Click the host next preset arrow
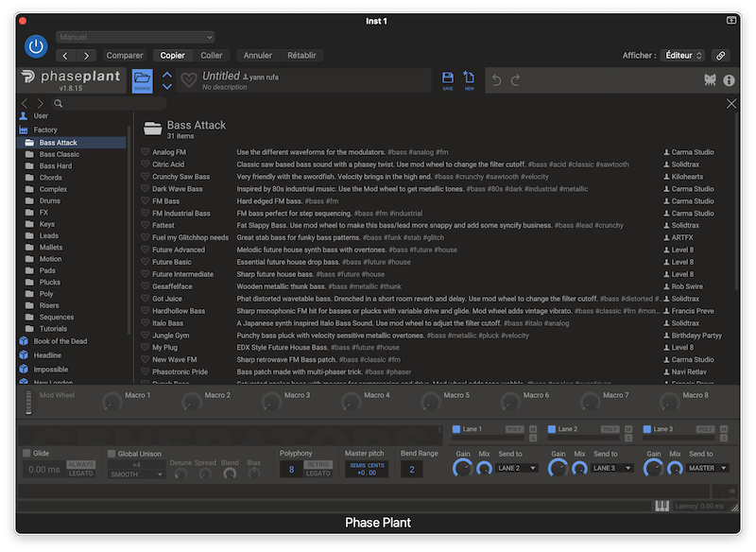This screenshot has width=756, height=552. 86,56
